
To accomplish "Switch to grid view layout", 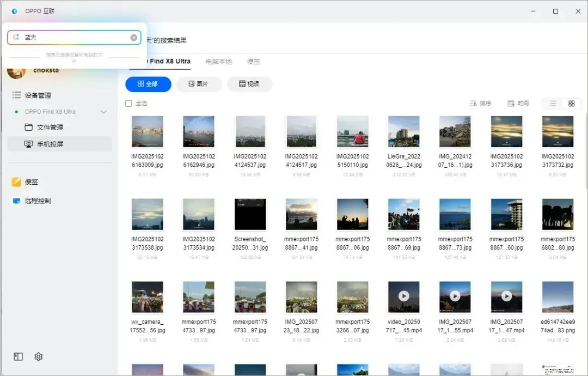I will 572,104.
